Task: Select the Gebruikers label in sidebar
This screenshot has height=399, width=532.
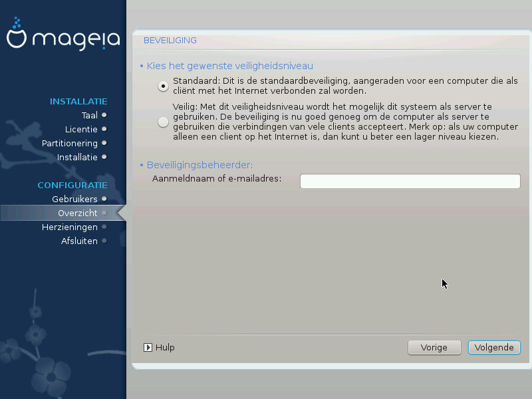Action: pos(74,199)
